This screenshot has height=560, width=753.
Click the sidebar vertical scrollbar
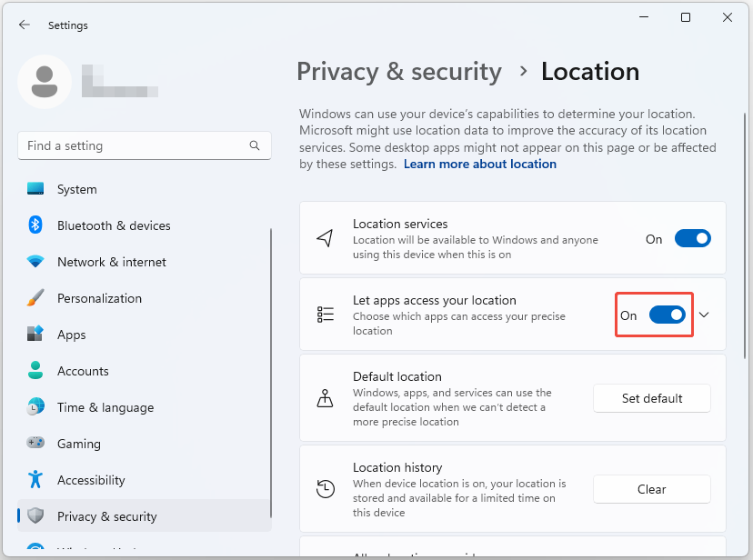tap(271, 373)
